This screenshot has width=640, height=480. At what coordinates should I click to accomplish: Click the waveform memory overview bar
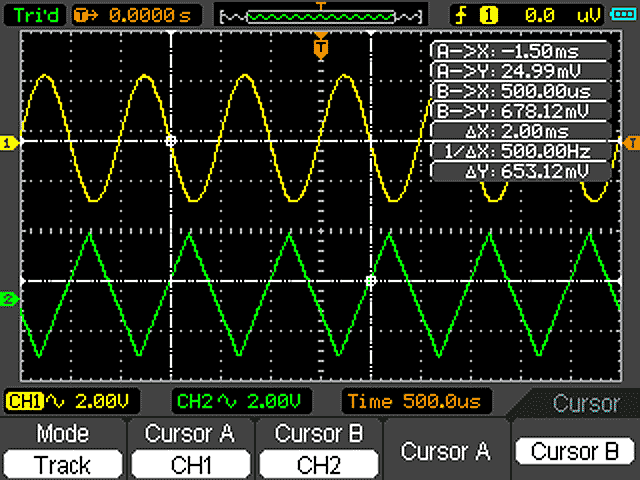[320, 15]
